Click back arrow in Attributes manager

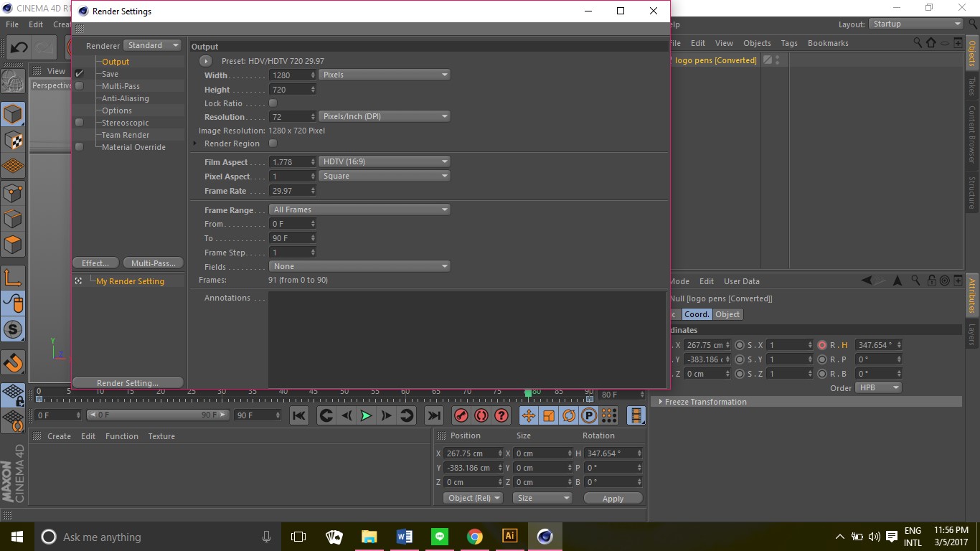pyautogui.click(x=868, y=281)
